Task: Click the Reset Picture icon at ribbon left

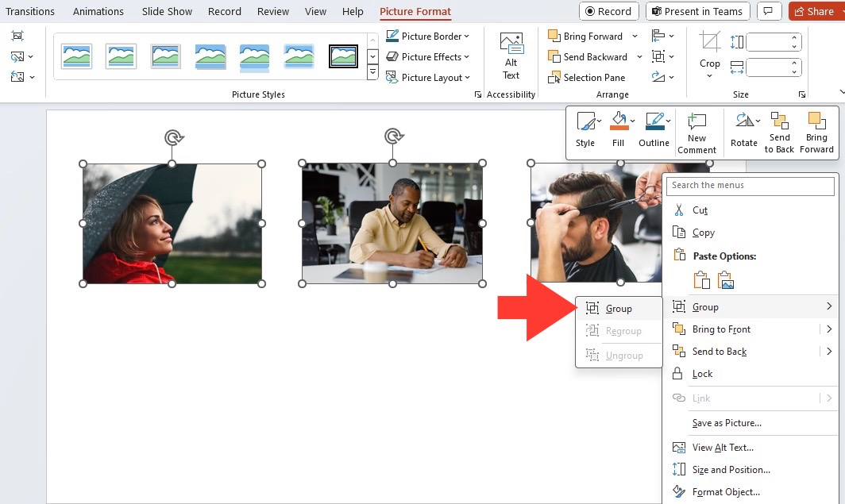Action: tap(17, 77)
